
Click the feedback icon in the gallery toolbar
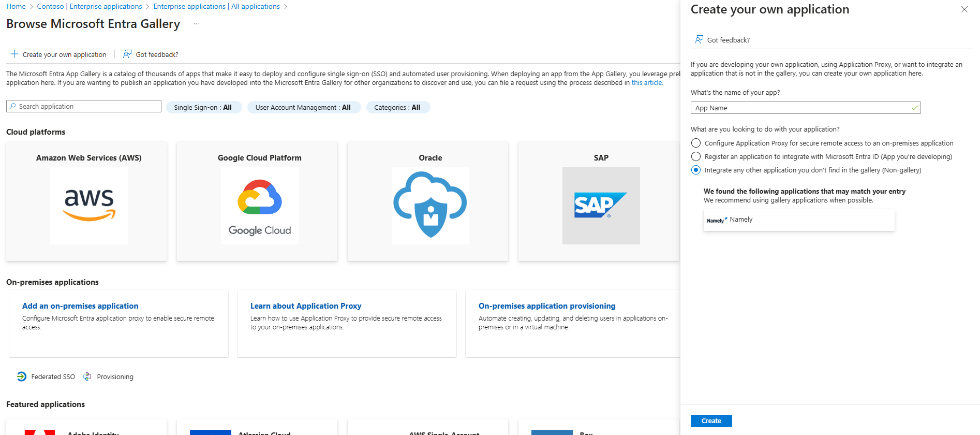point(127,54)
